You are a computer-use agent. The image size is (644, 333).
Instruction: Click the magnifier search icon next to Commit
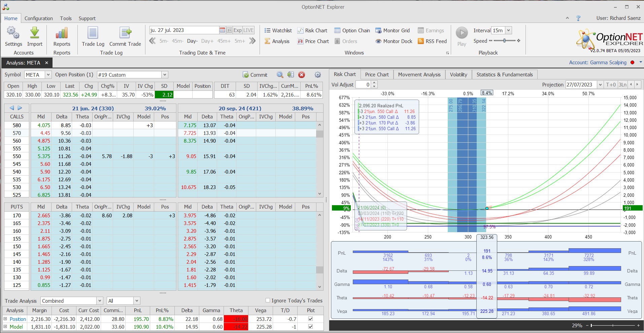tap(280, 75)
